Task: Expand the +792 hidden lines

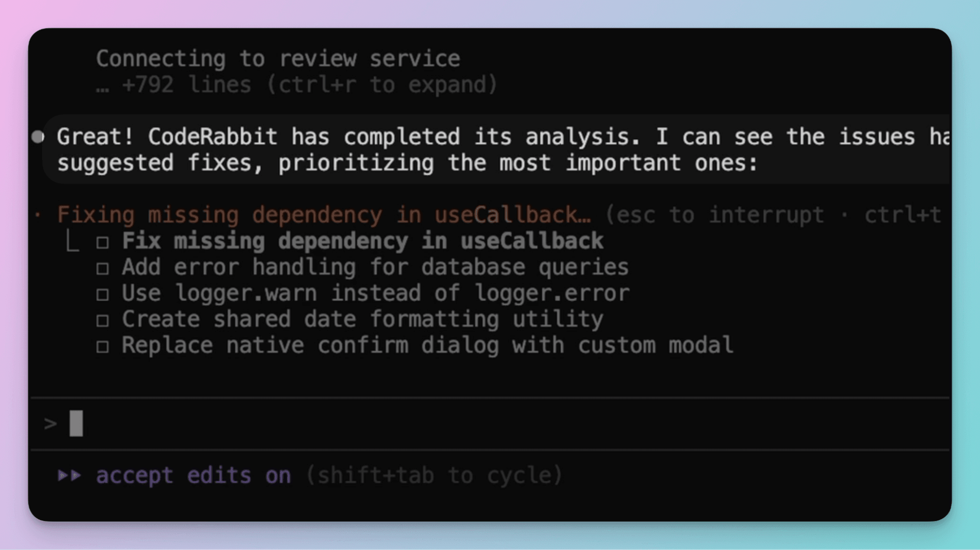Action: 309,85
